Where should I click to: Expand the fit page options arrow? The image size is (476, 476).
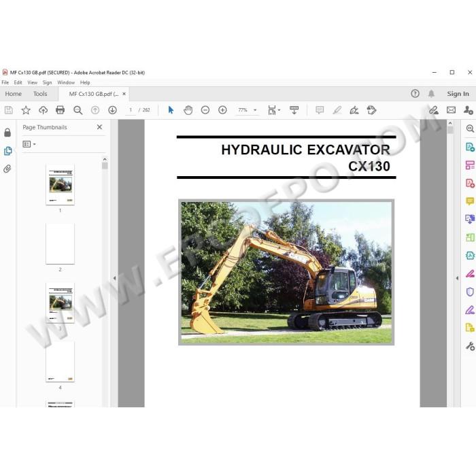[x=279, y=110]
